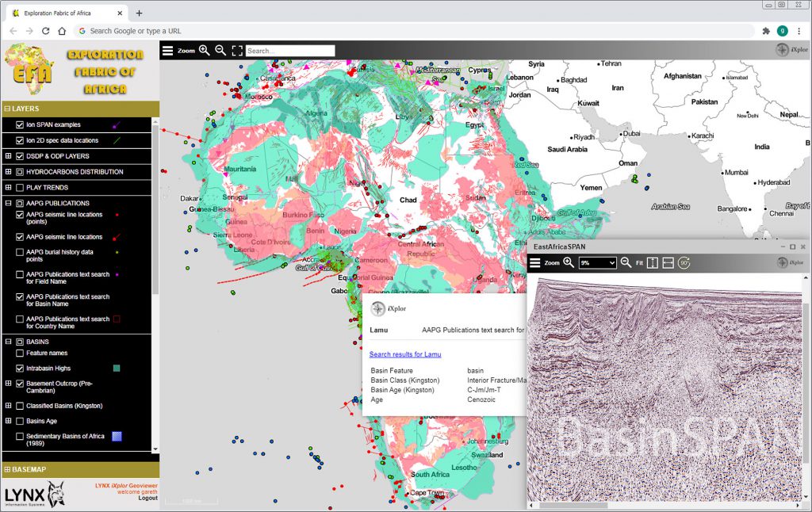The image size is (812, 512).
Task: Zoom in on the Africa map
Action: coord(205,50)
